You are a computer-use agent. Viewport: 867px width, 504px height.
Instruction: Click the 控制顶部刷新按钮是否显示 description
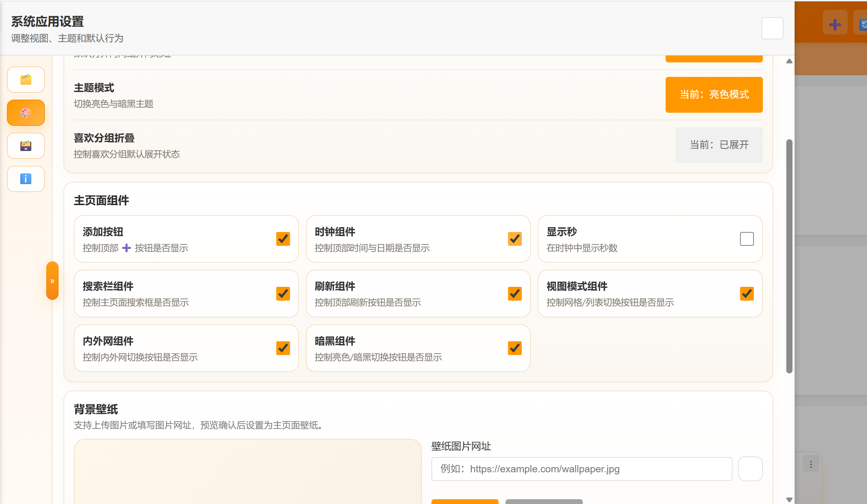tap(368, 302)
